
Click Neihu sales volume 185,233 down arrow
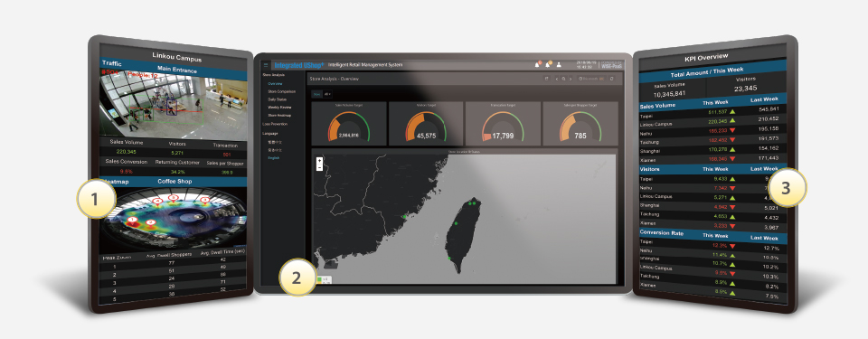pyautogui.click(x=732, y=131)
